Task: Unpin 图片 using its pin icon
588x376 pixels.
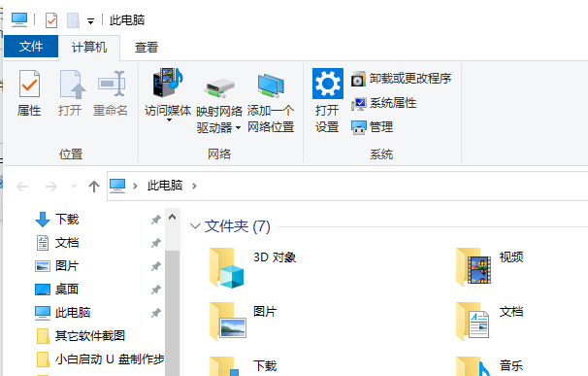Action: pos(156,266)
